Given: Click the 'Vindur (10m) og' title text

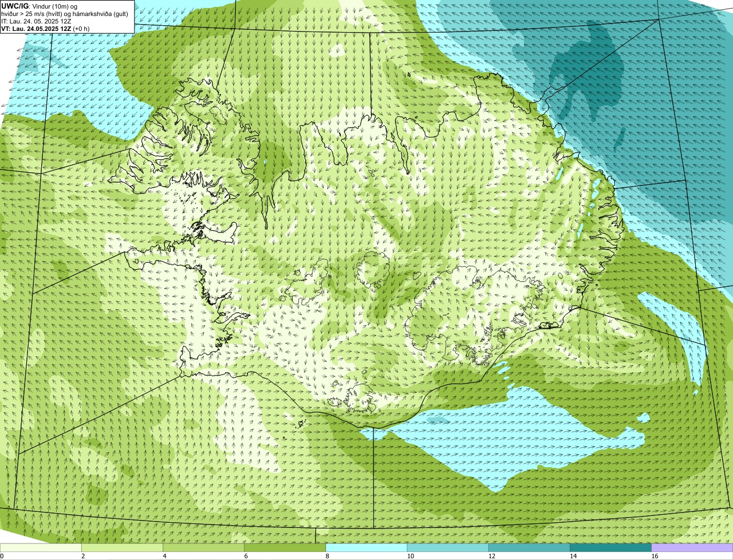Looking at the screenshot, I should coord(54,6).
